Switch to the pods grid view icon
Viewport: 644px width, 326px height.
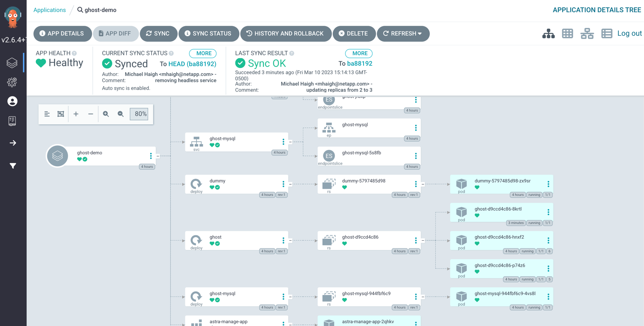[568, 34]
